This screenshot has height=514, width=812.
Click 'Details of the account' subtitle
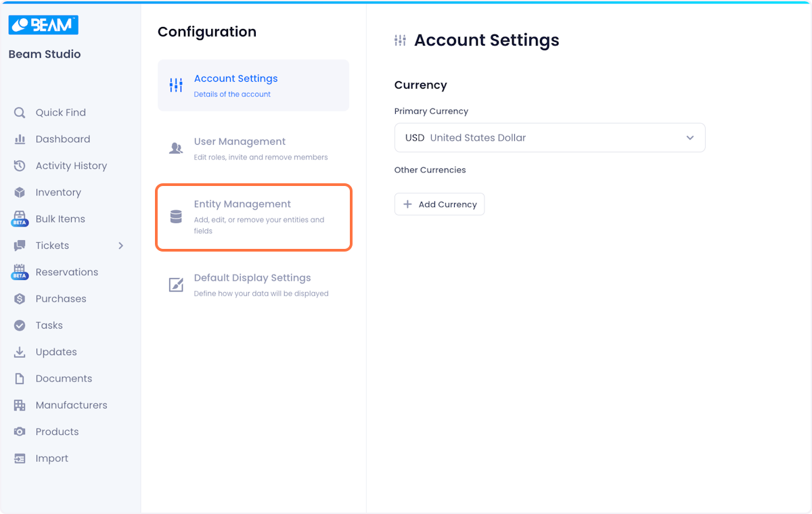tap(232, 94)
